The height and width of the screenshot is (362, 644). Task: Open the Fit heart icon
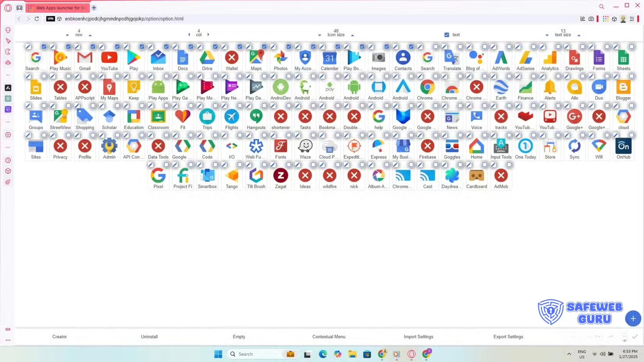point(183,117)
